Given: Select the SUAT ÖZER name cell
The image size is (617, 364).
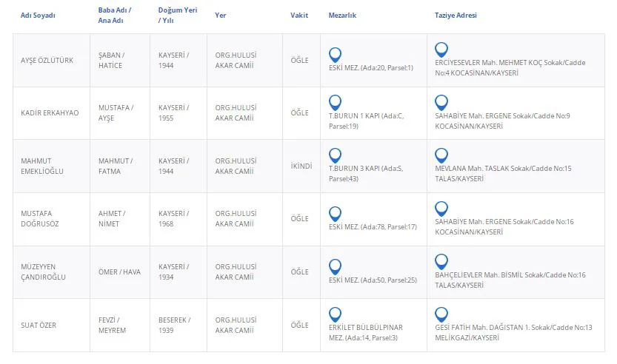Looking at the screenshot, I should (39, 325).
